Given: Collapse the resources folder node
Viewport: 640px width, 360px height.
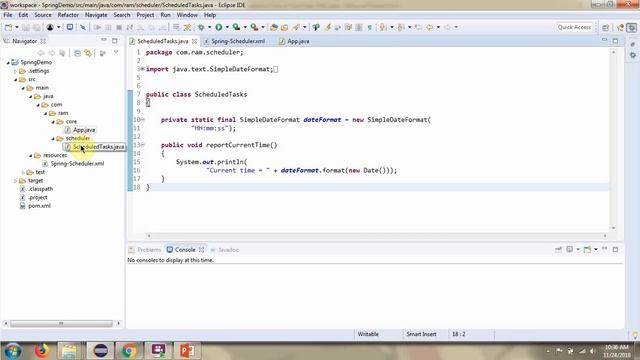Looking at the screenshot, I should click(31, 156).
